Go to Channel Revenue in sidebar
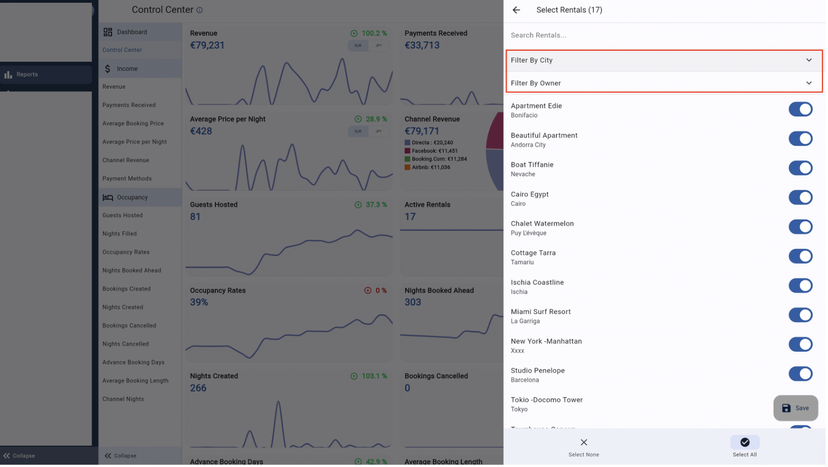The width and height of the screenshot is (828, 467). (126, 161)
